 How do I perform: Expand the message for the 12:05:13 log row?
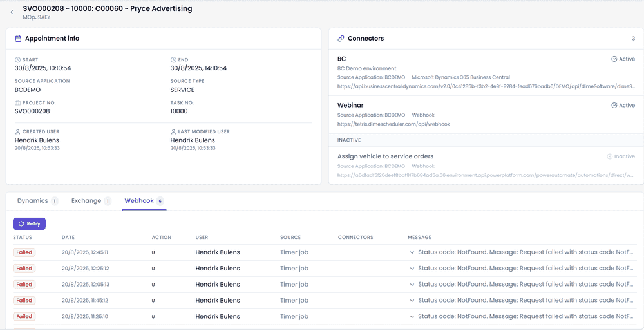[x=412, y=285]
